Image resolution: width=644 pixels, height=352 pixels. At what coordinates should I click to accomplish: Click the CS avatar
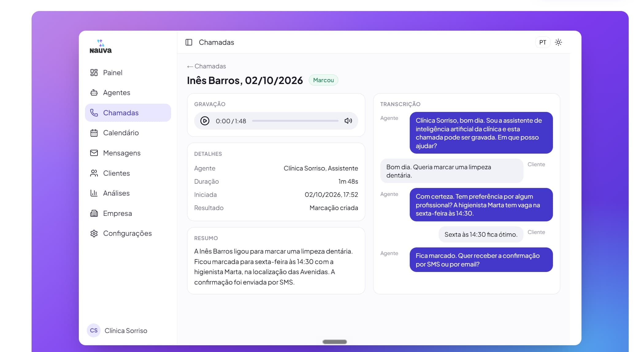[94, 331]
